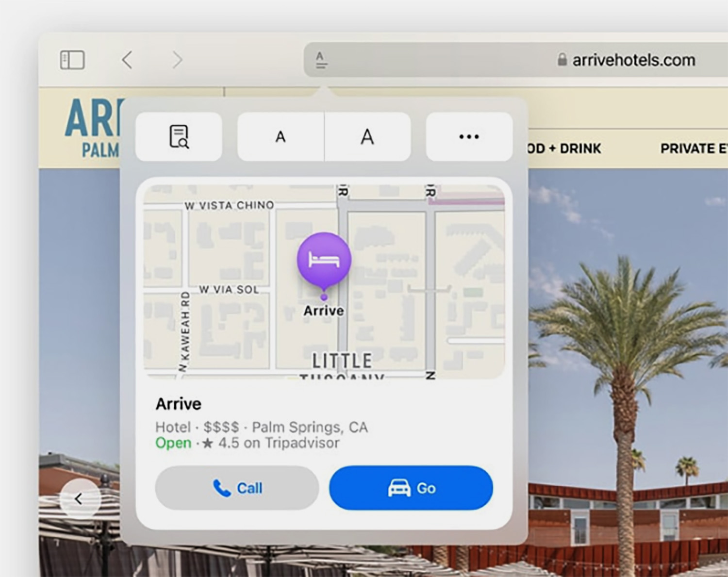728x577 pixels.
Task: Click the 'Hotel · $$$$ · Palm Springs, CA' line
Action: point(262,427)
